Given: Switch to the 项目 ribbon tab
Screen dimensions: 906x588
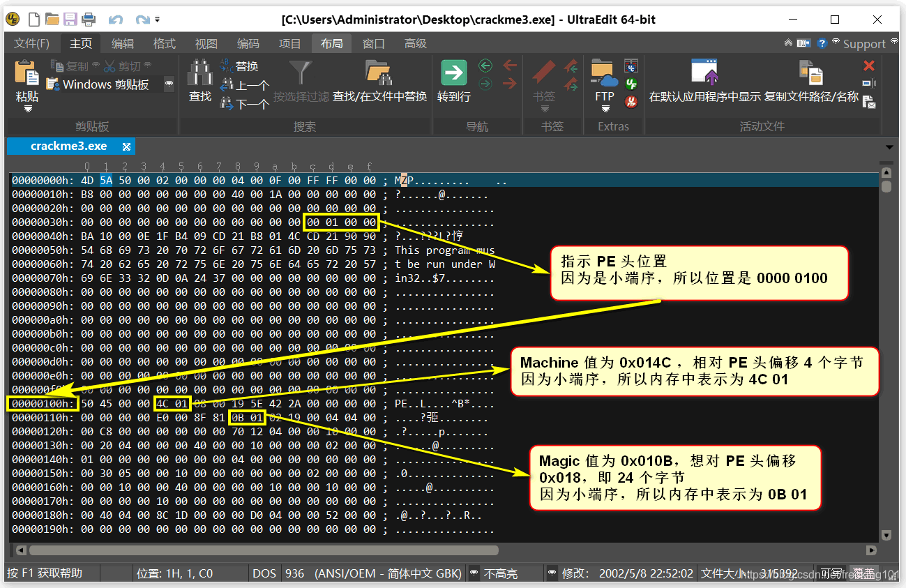Looking at the screenshot, I should (x=290, y=43).
